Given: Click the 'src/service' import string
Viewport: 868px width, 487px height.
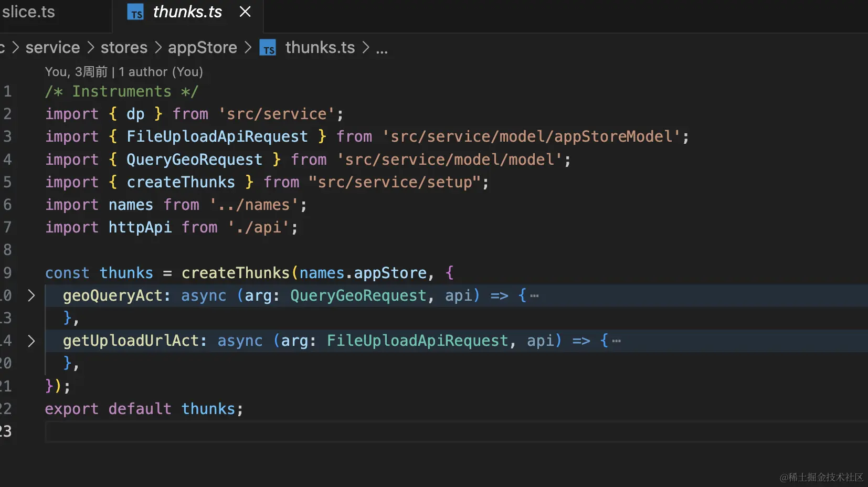Looking at the screenshot, I should tap(277, 114).
